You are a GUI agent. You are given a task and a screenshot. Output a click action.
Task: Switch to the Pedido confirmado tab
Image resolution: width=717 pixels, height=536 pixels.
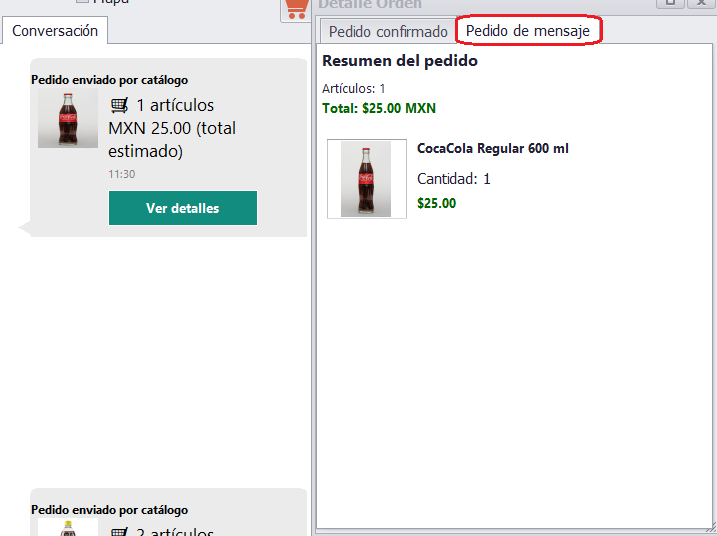click(x=388, y=32)
